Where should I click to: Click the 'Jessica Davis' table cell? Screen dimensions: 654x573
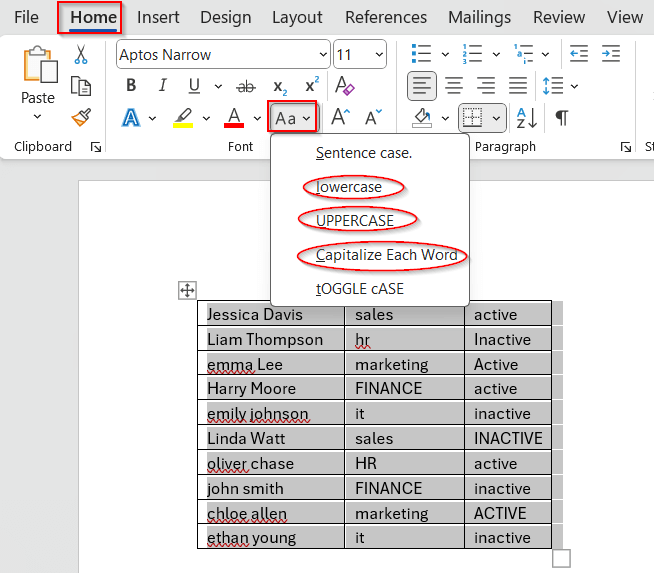(271, 314)
